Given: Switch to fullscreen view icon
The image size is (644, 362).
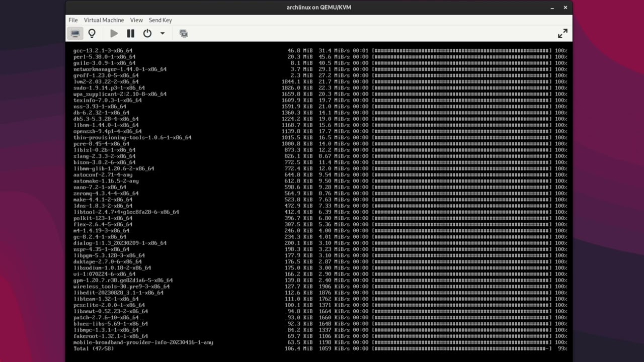Looking at the screenshot, I should 562,34.
